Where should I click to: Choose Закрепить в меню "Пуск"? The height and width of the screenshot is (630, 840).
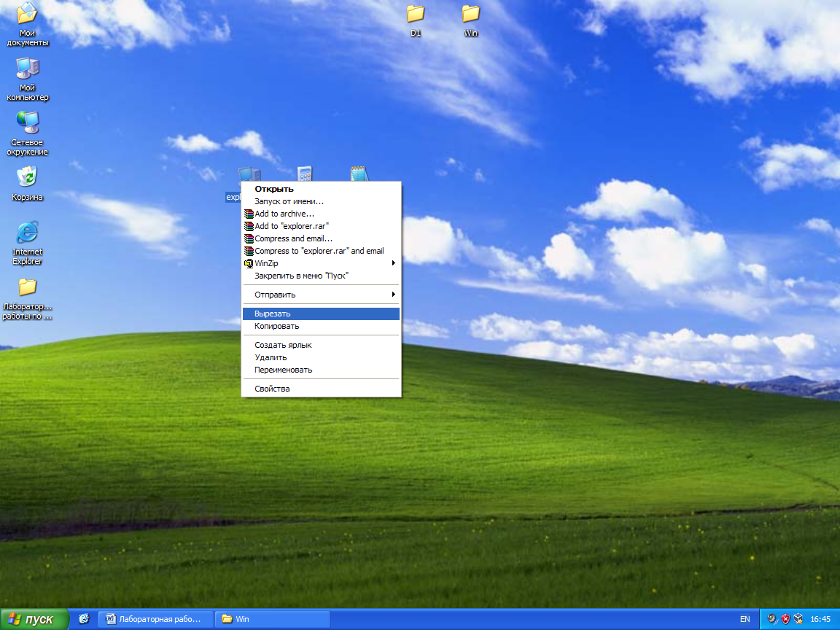[321, 276]
